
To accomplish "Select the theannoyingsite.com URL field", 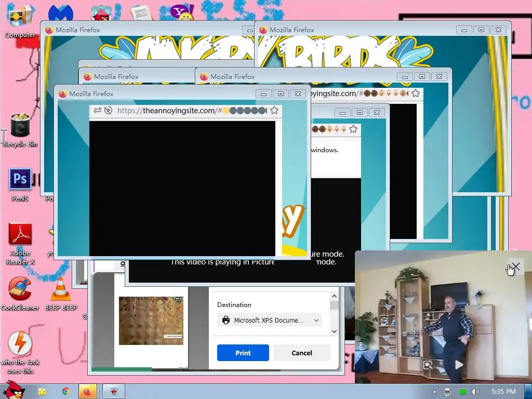I will [x=192, y=110].
